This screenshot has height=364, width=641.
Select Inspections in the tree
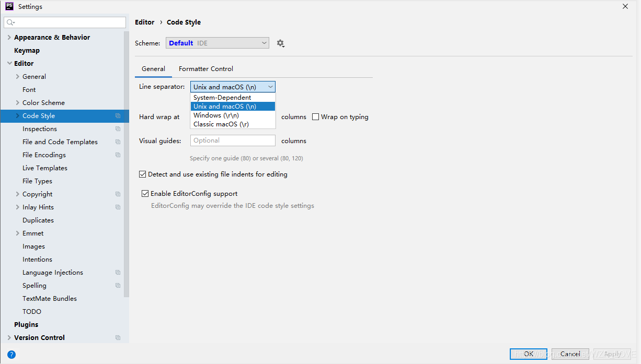(40, 129)
